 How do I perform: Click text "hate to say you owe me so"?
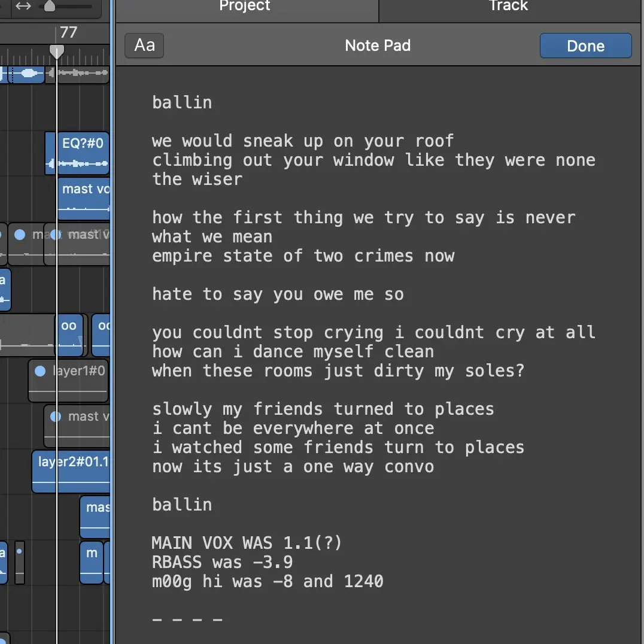click(278, 294)
